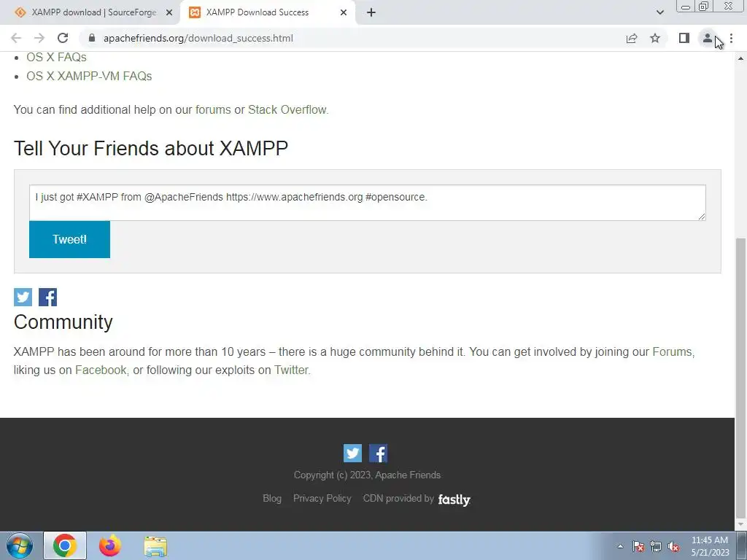Click the Facebook icon above Community heading
Viewport: 747px width, 560px height.
click(47, 297)
